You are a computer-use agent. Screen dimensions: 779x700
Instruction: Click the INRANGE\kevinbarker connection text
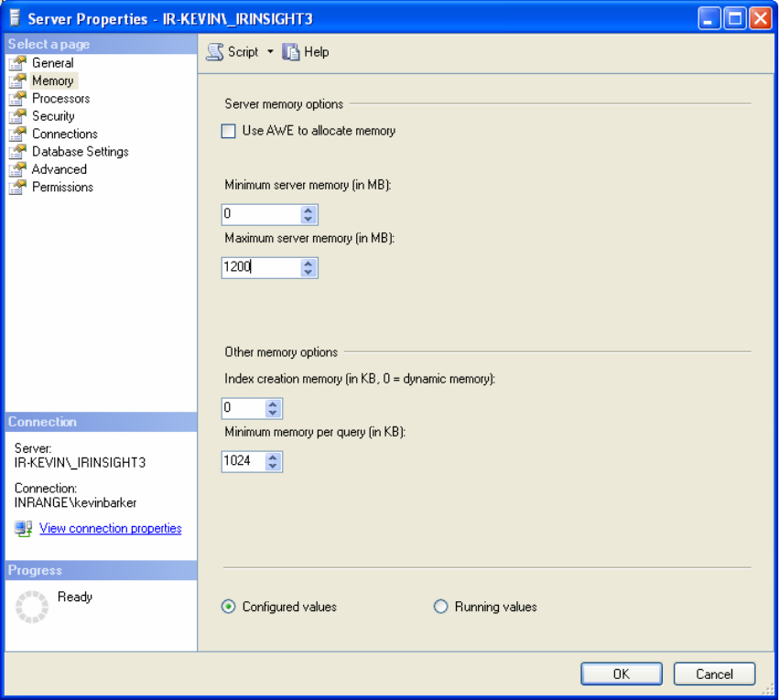coord(75,503)
